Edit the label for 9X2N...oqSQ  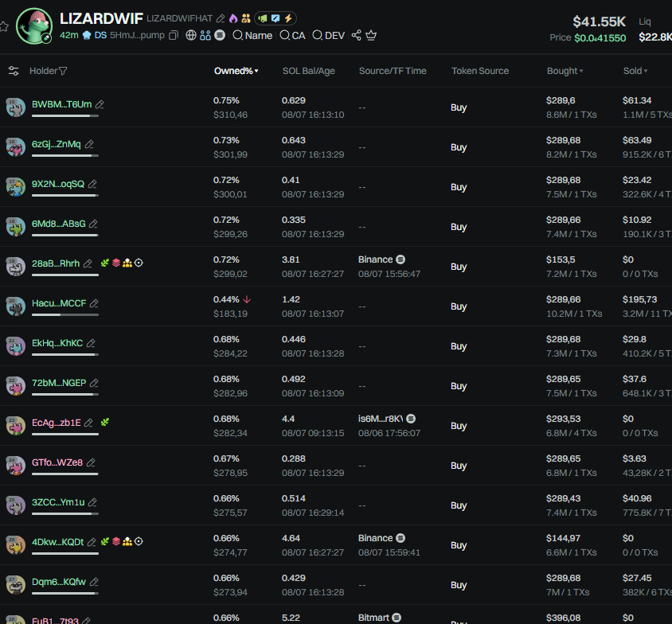[92, 184]
